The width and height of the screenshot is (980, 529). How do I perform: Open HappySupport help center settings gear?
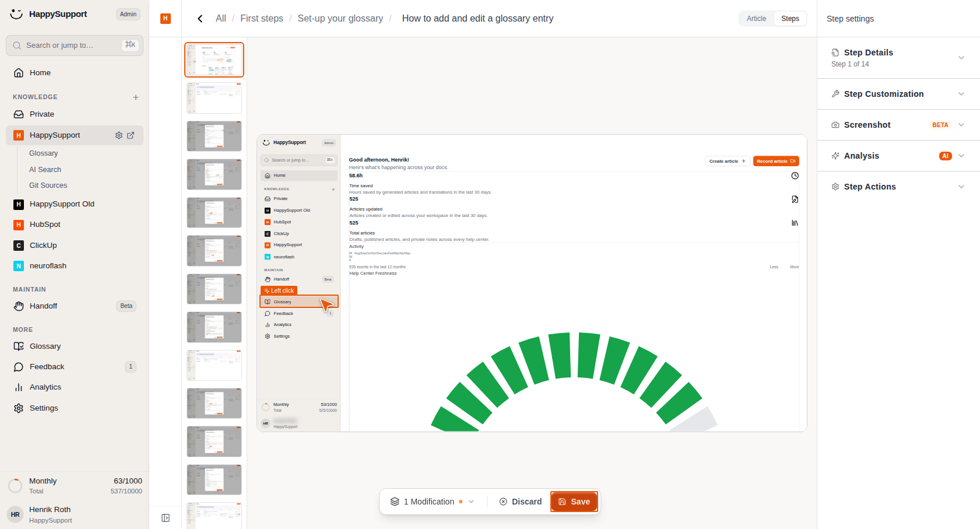click(119, 135)
